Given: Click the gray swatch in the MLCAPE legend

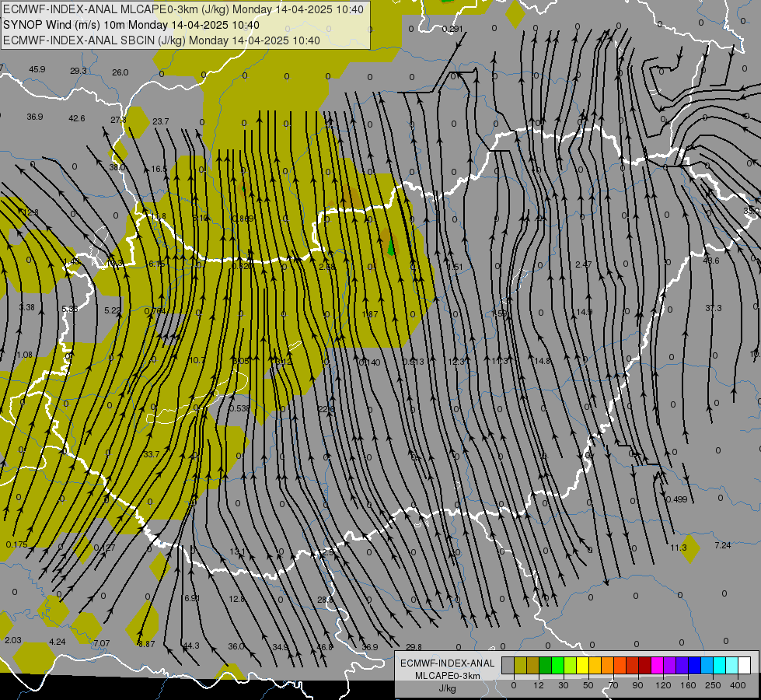Looking at the screenshot, I should click(508, 666).
